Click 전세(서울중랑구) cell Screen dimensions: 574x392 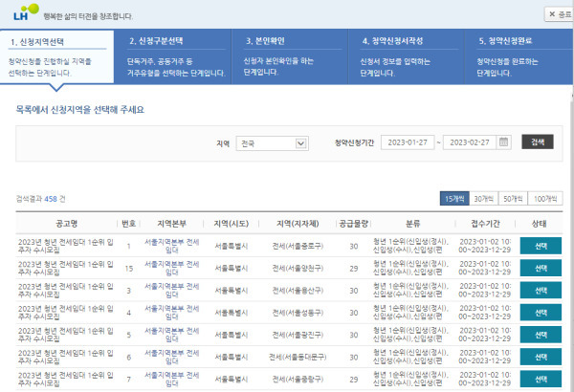(298, 380)
